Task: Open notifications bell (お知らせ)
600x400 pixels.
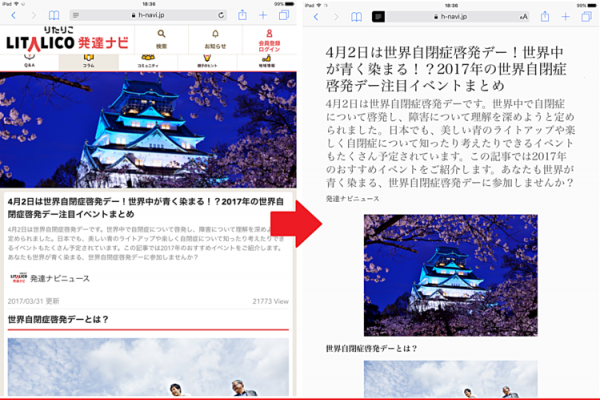Action: [x=215, y=38]
